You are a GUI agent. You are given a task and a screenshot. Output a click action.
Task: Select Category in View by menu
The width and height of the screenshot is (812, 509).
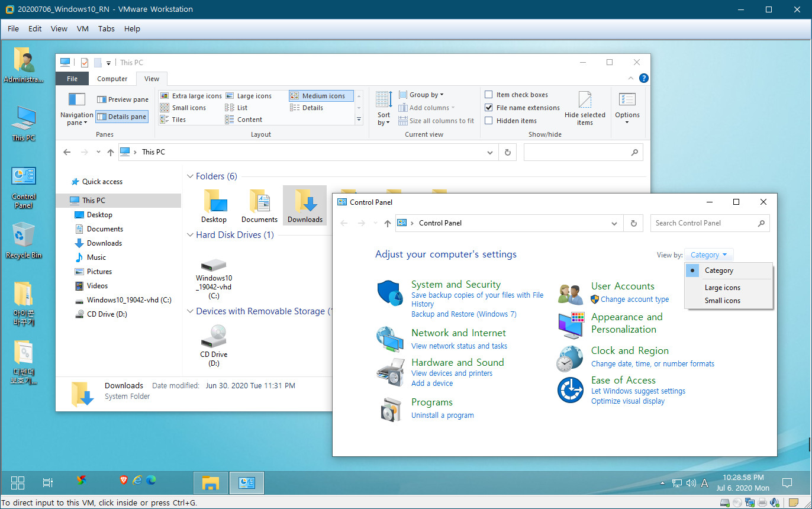tap(729, 270)
